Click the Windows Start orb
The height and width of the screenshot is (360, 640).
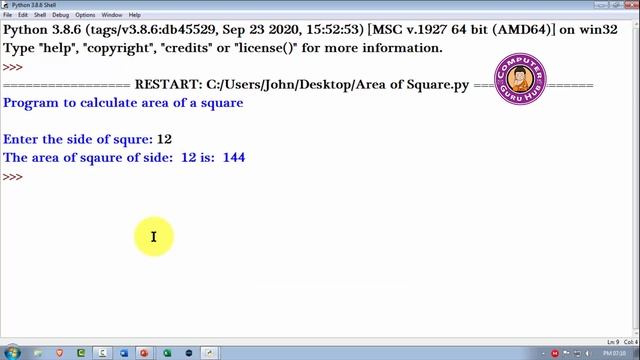click(12, 353)
